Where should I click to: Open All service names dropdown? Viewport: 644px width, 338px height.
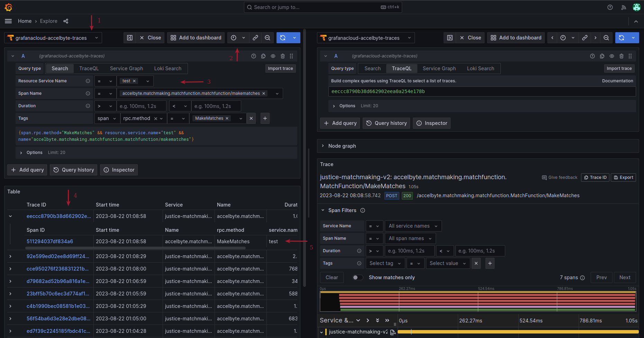click(413, 226)
